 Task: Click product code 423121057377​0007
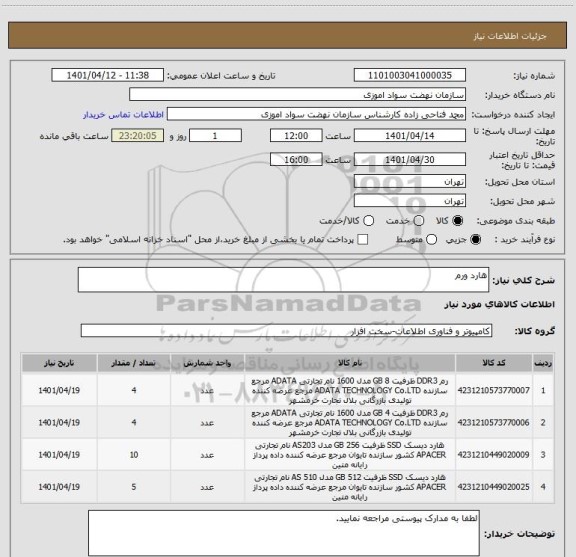(493, 390)
